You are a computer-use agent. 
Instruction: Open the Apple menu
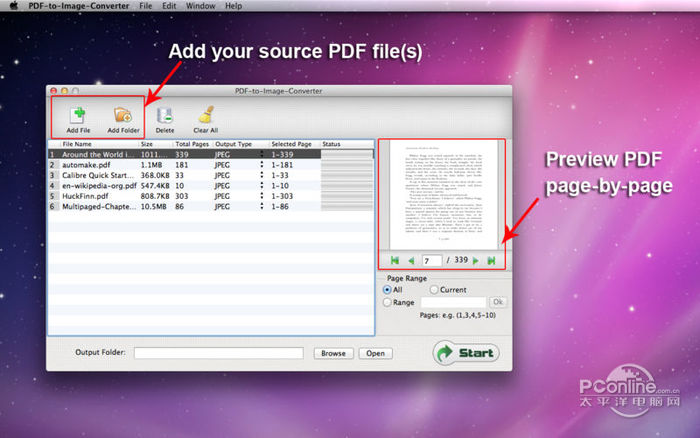14,6
